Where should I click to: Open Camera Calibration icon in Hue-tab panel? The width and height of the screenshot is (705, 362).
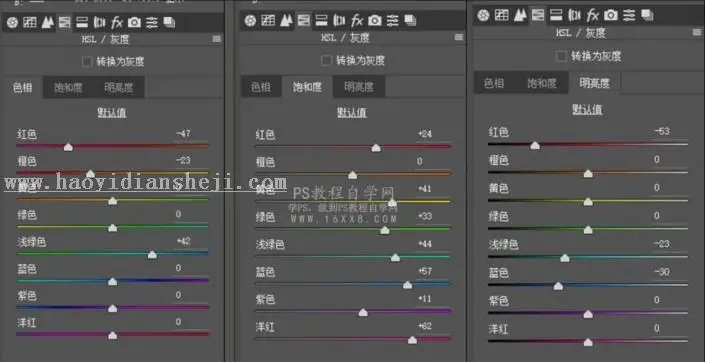[134, 22]
